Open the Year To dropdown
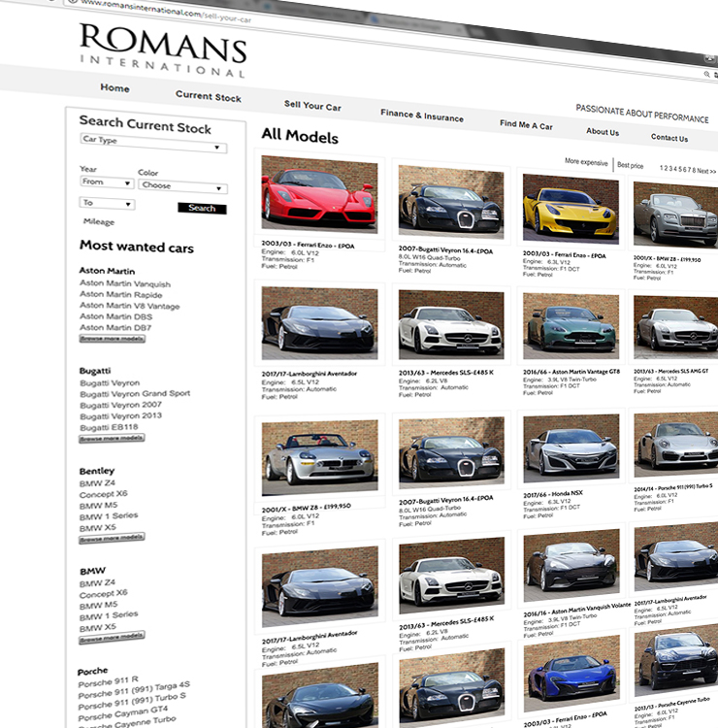Viewport: 718px width, 728px height. pyautogui.click(x=107, y=204)
